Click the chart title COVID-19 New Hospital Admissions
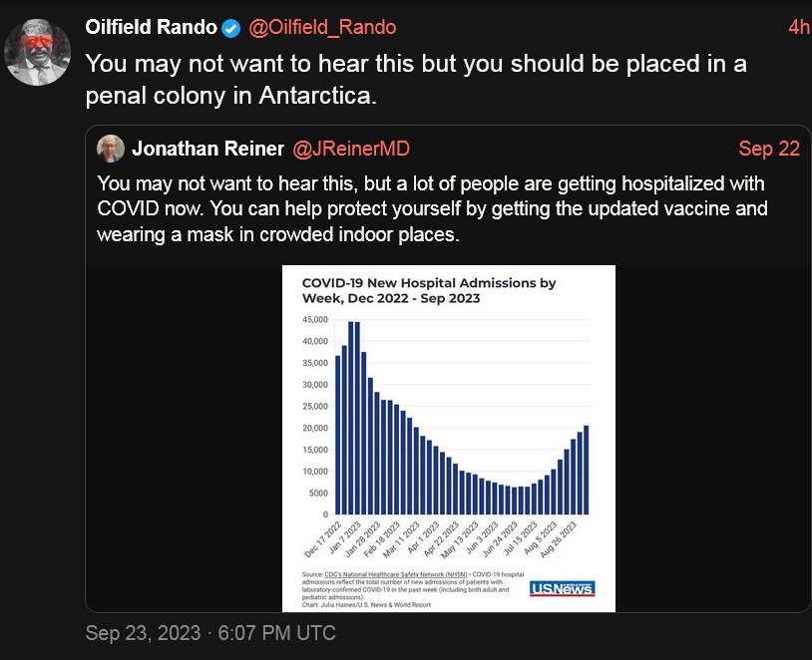This screenshot has height=660, width=812. pyautogui.click(x=429, y=290)
